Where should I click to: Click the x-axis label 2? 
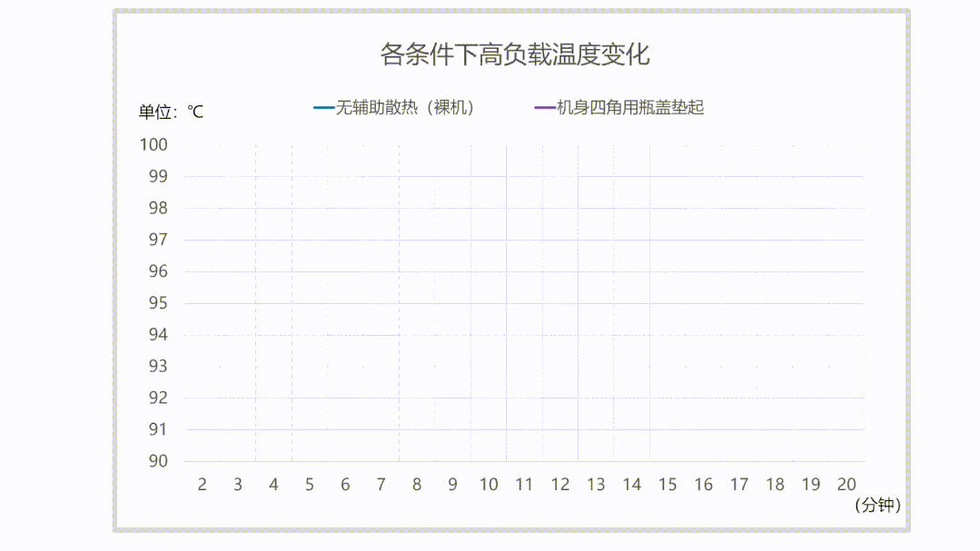pos(202,484)
